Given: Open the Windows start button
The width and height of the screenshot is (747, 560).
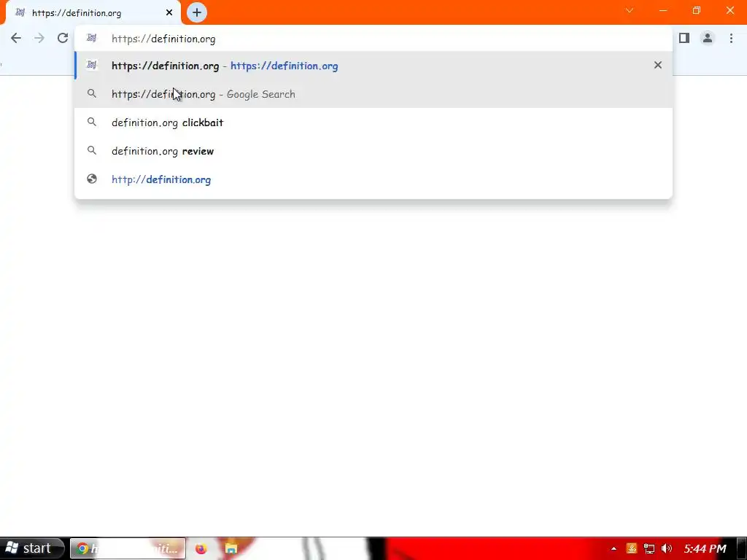Looking at the screenshot, I should pos(31,548).
